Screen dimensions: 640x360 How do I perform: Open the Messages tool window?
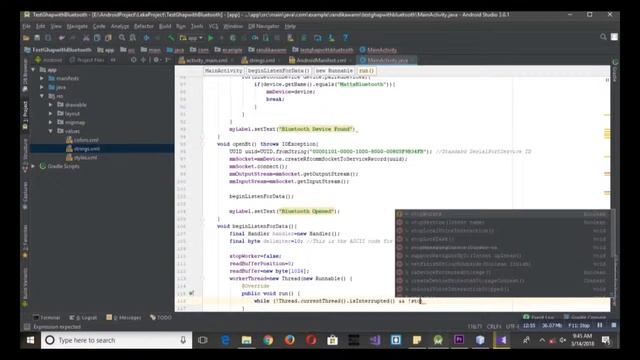(x=124, y=318)
